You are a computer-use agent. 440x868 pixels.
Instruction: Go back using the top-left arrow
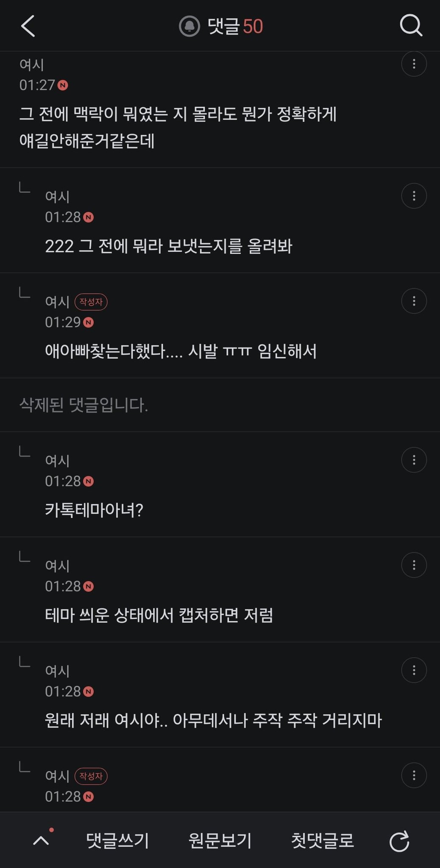tap(28, 26)
